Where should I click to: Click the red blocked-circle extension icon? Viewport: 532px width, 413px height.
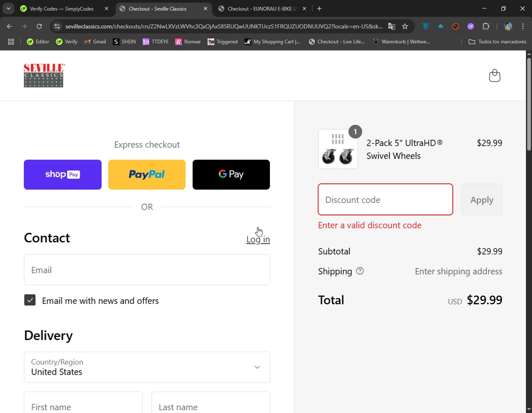456,26
